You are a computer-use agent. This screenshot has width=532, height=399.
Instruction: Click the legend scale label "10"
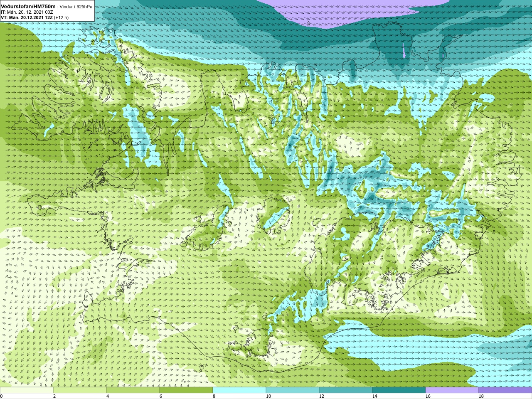268,396
